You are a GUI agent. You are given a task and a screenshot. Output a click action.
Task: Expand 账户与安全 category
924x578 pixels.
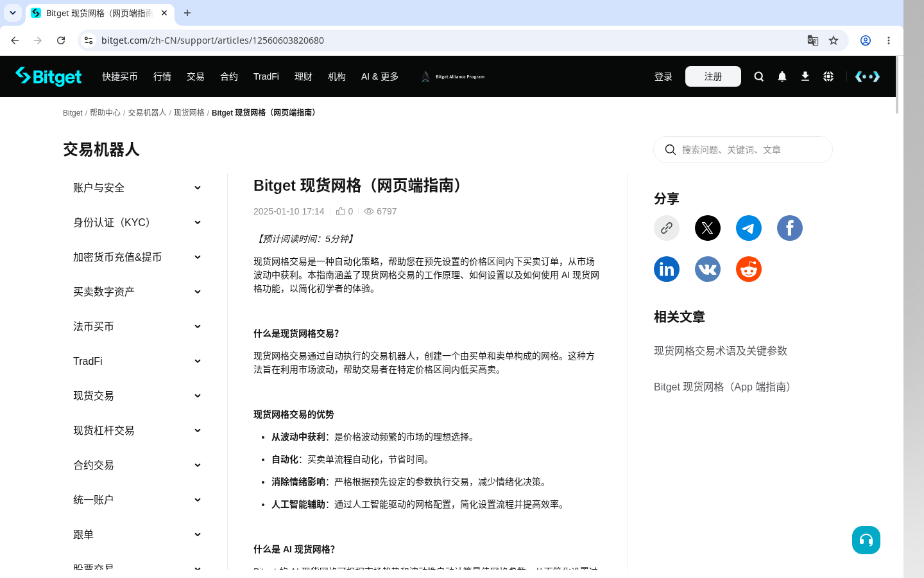(x=137, y=188)
